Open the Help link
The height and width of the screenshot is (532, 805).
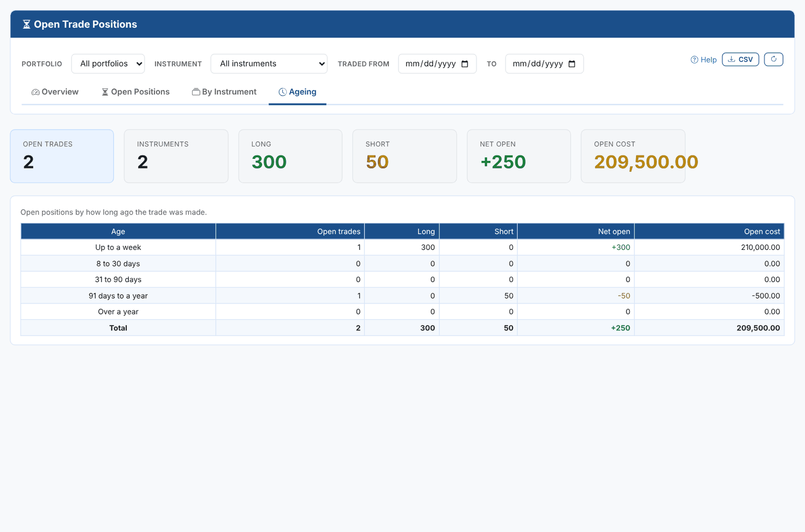703,60
